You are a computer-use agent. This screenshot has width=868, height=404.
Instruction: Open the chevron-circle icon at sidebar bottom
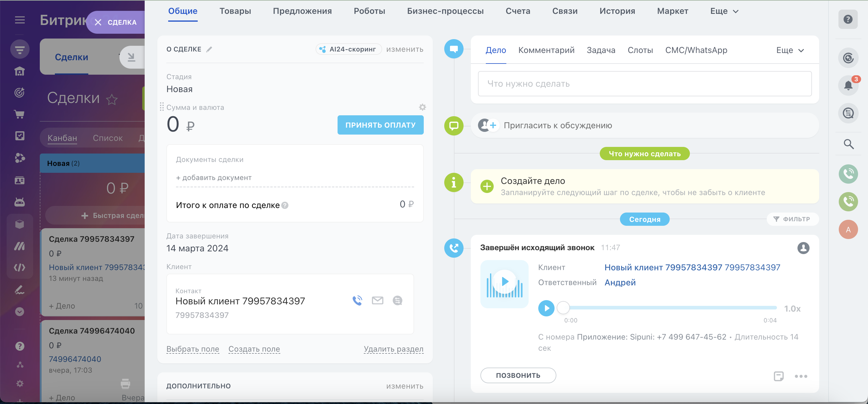click(20, 311)
